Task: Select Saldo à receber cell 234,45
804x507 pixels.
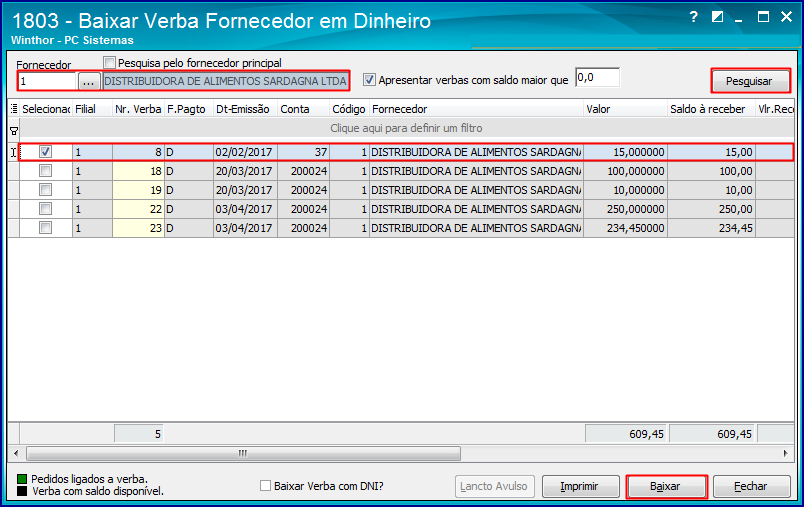Action: coord(711,228)
